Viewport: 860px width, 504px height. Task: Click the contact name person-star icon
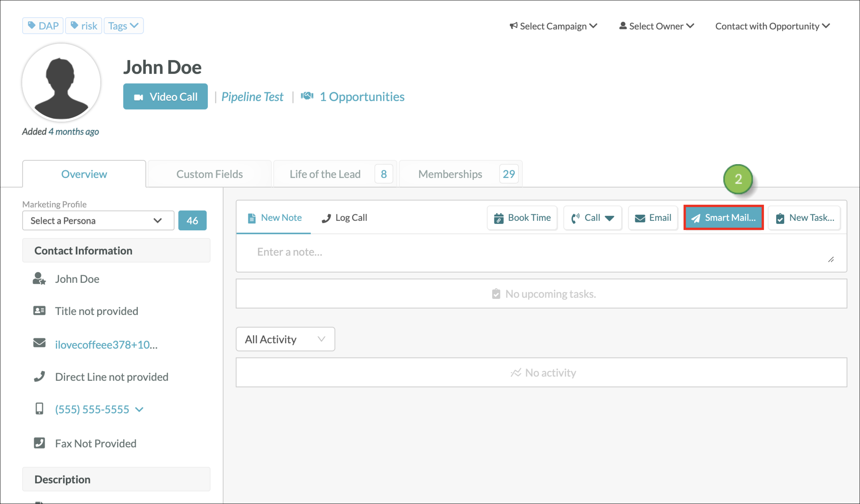coord(39,278)
